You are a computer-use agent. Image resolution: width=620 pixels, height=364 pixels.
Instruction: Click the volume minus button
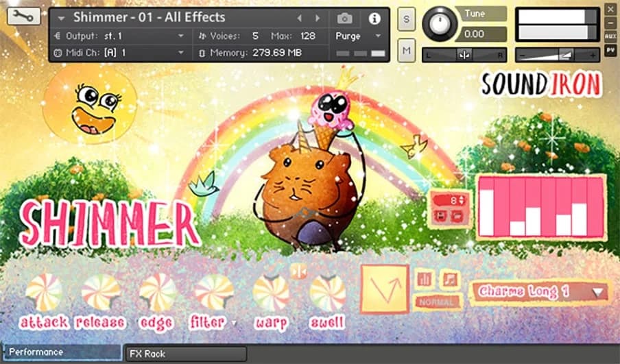click(523, 56)
